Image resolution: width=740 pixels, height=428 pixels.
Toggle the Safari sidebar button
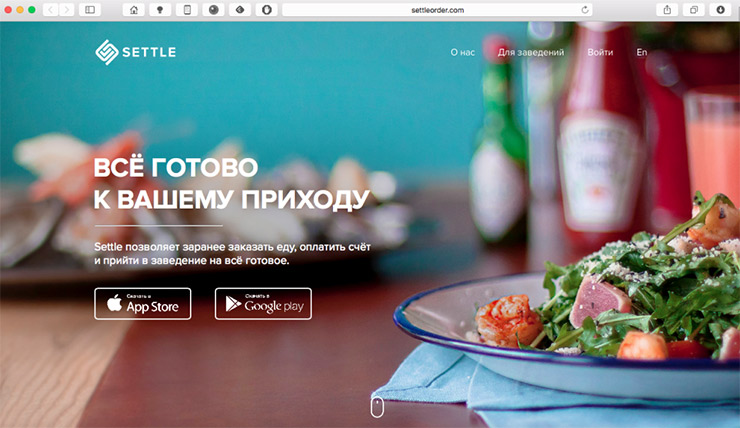90,10
